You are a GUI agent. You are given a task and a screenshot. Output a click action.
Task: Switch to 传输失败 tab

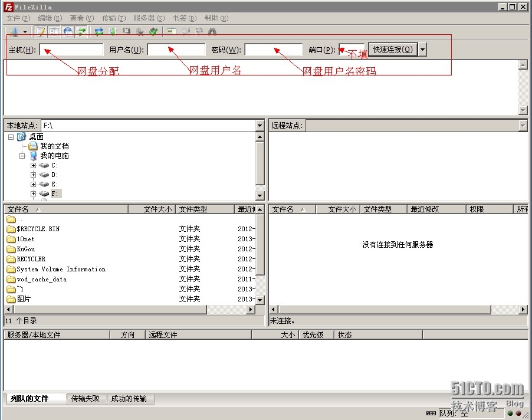[x=86, y=399]
